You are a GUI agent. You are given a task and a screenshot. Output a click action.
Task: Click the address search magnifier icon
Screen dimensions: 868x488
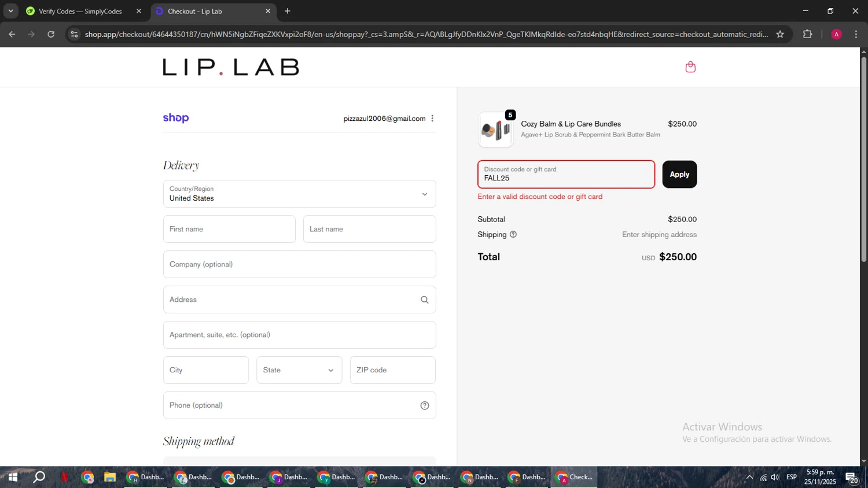(x=425, y=300)
